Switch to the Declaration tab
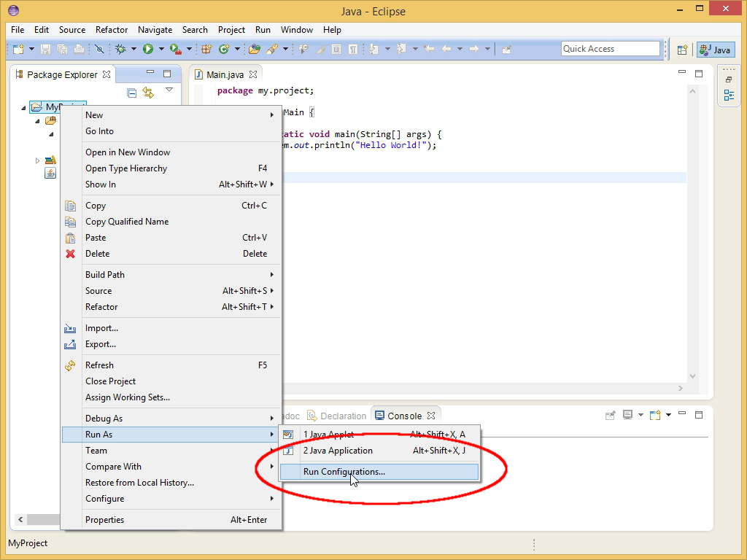 point(337,416)
